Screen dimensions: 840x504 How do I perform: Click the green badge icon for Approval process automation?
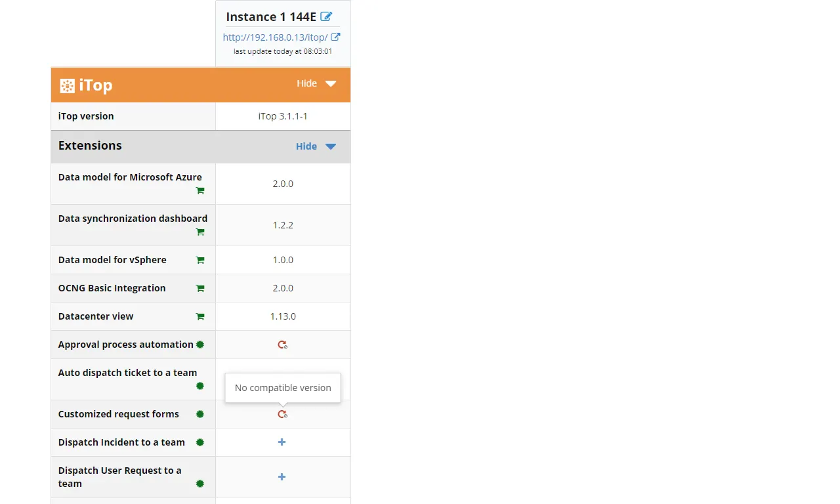[200, 345]
